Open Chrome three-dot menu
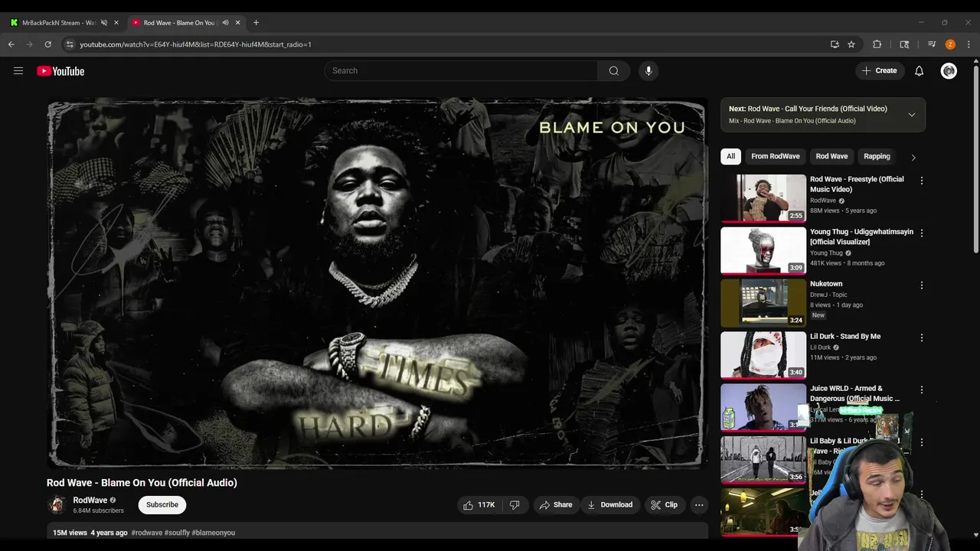 point(969,44)
